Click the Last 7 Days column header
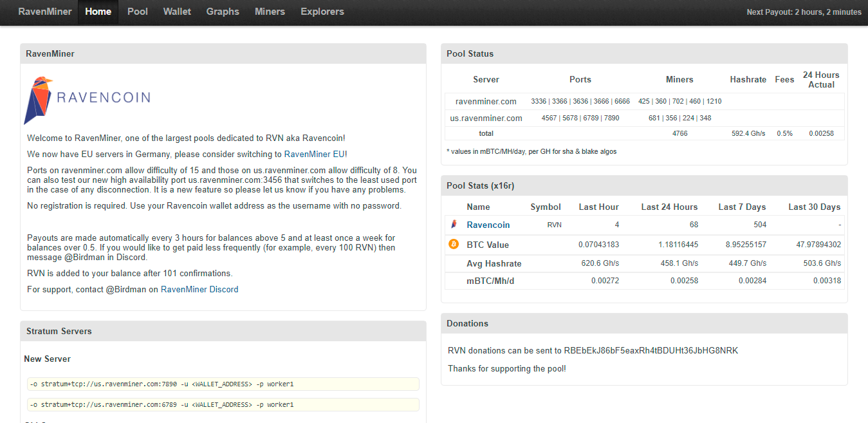The width and height of the screenshot is (868, 423). [x=742, y=207]
